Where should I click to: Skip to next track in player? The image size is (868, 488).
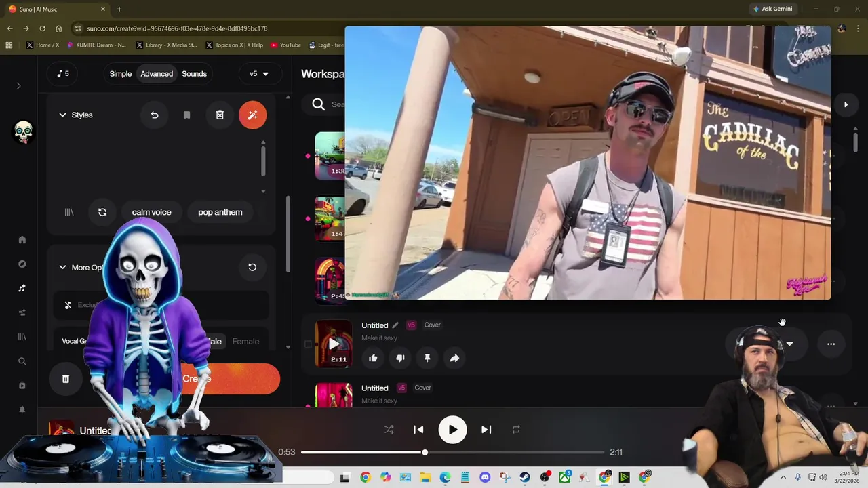pyautogui.click(x=486, y=430)
